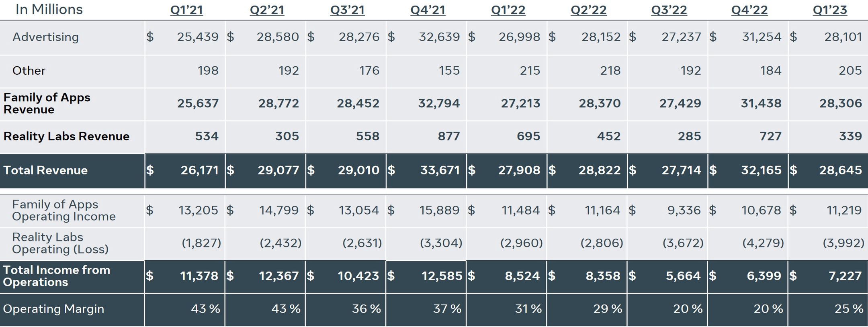Click the Q1'21 column header
The height and width of the screenshot is (327, 868).
click(x=186, y=10)
